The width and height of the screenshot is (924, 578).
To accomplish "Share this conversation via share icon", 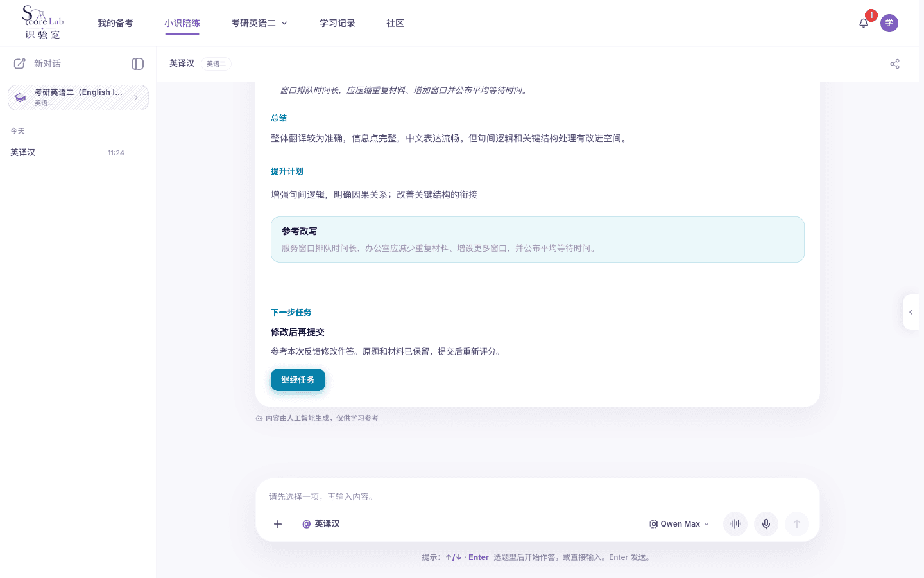I will [x=895, y=64].
